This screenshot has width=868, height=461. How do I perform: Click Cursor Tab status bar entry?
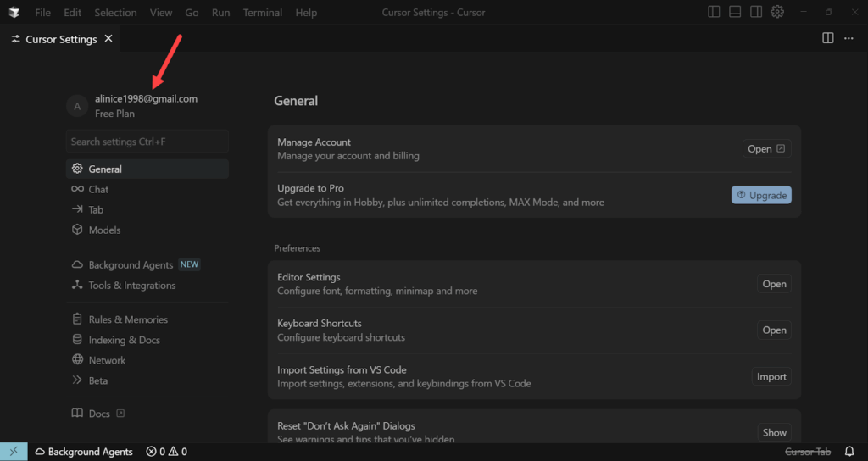click(x=808, y=452)
